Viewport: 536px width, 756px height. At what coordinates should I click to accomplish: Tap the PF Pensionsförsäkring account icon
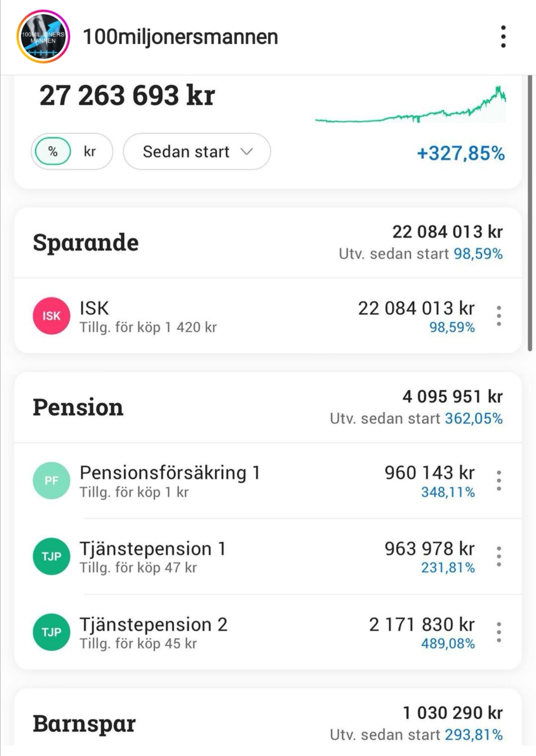pyautogui.click(x=52, y=481)
